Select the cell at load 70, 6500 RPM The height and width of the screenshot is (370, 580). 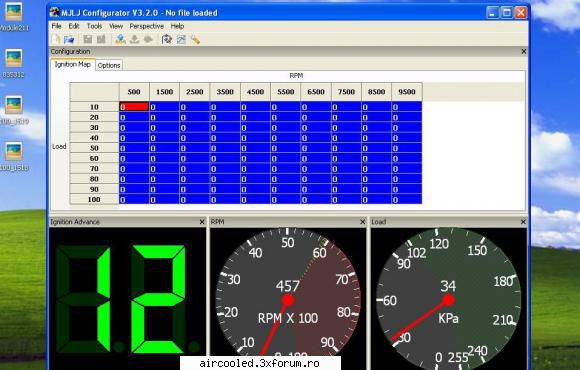[x=316, y=169]
